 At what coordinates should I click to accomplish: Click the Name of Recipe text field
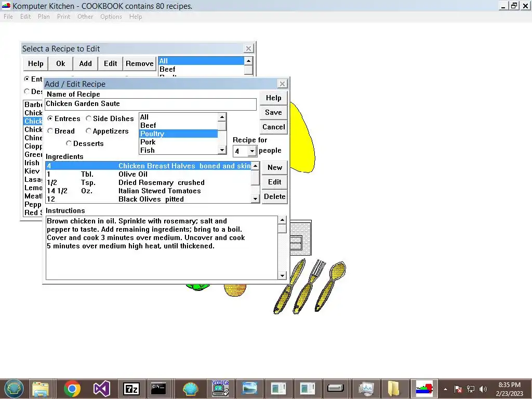tap(151, 104)
